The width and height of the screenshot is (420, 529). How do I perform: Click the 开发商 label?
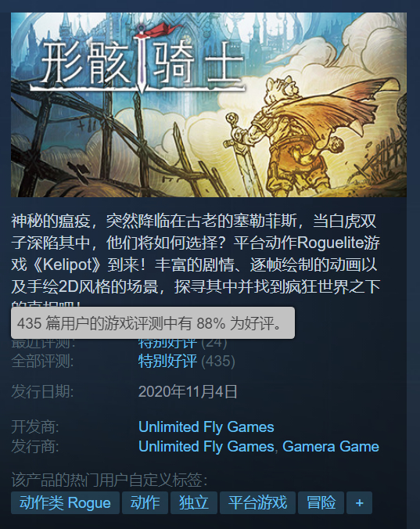tap(35, 426)
